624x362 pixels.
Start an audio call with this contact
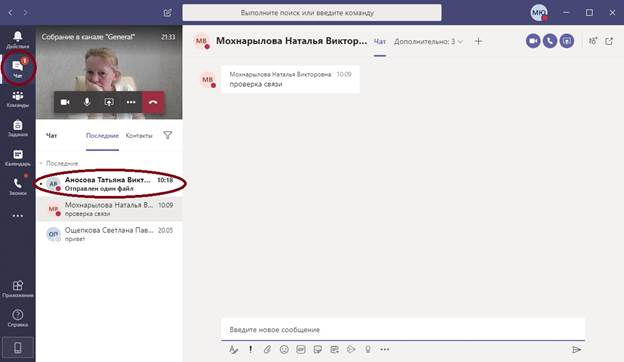click(550, 41)
